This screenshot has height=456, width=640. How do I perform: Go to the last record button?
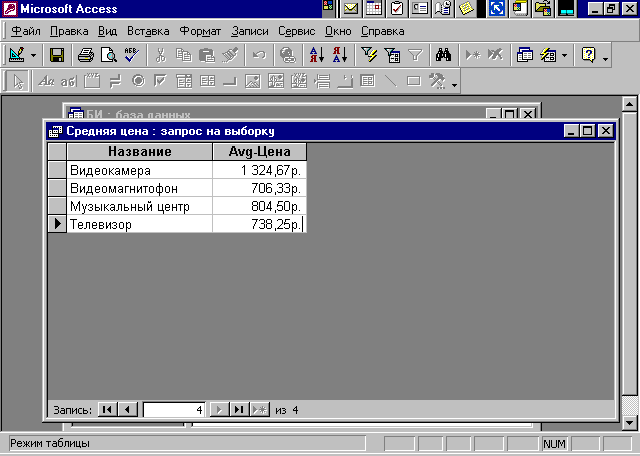[239, 409]
